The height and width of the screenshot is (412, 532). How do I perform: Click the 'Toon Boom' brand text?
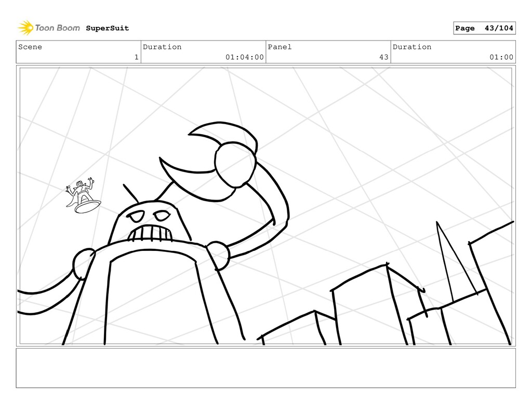[57, 28]
